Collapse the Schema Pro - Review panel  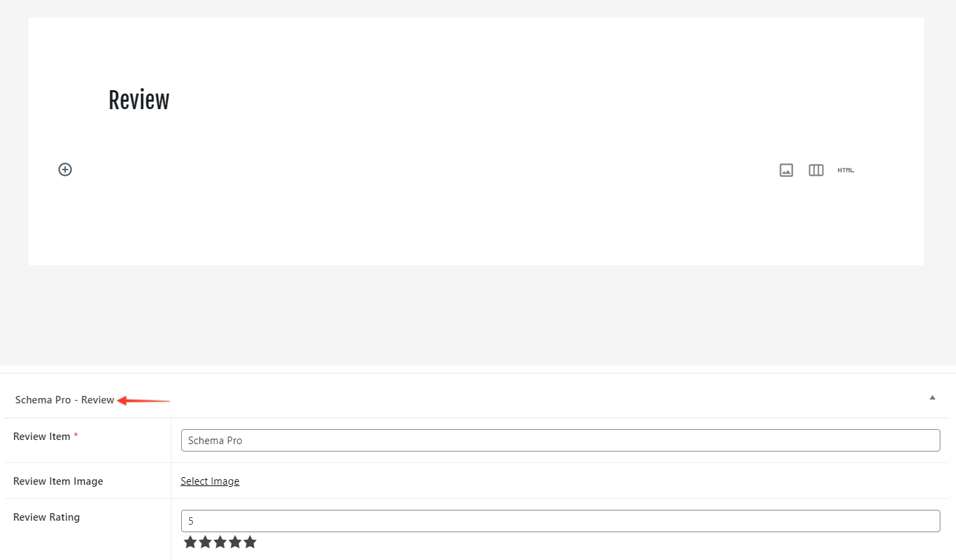click(x=932, y=397)
